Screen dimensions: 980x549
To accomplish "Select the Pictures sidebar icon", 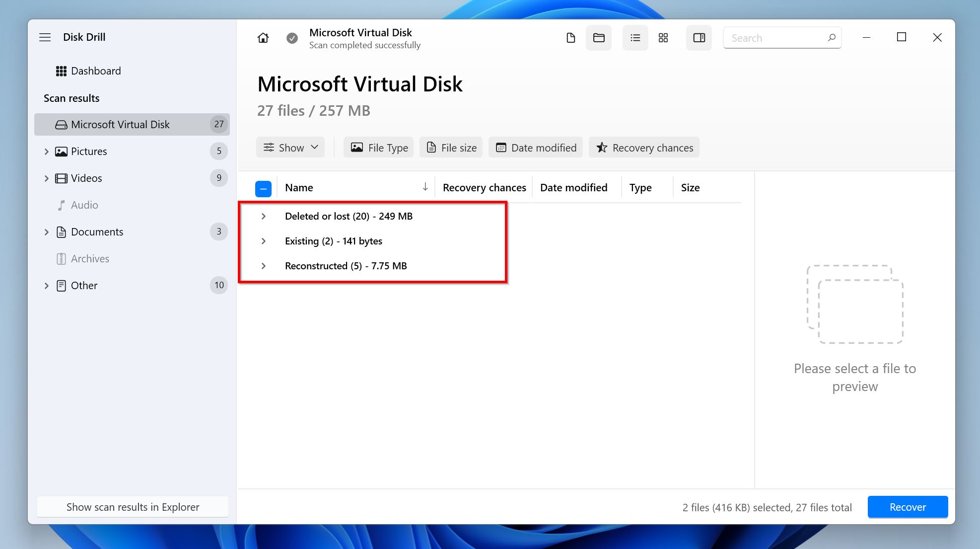I will point(61,151).
